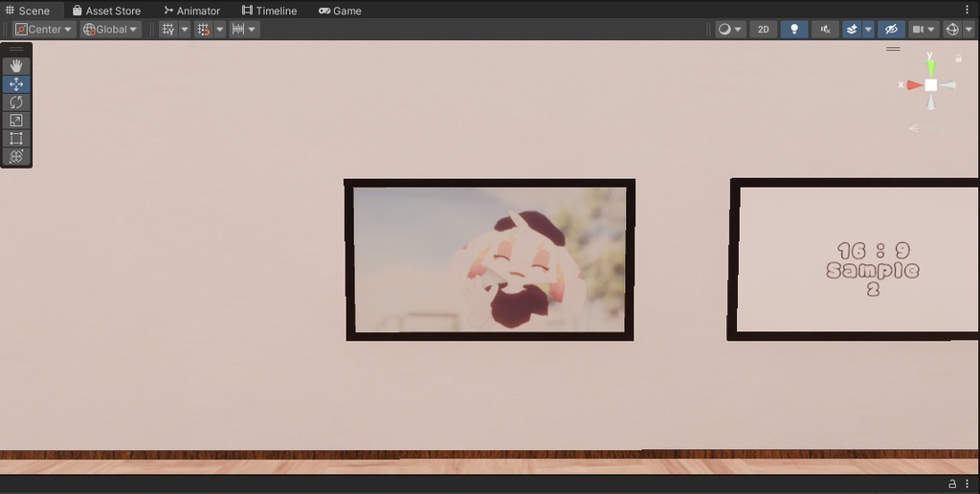The width and height of the screenshot is (980, 494).
Task: Open the Asset Store tab
Action: (x=106, y=11)
